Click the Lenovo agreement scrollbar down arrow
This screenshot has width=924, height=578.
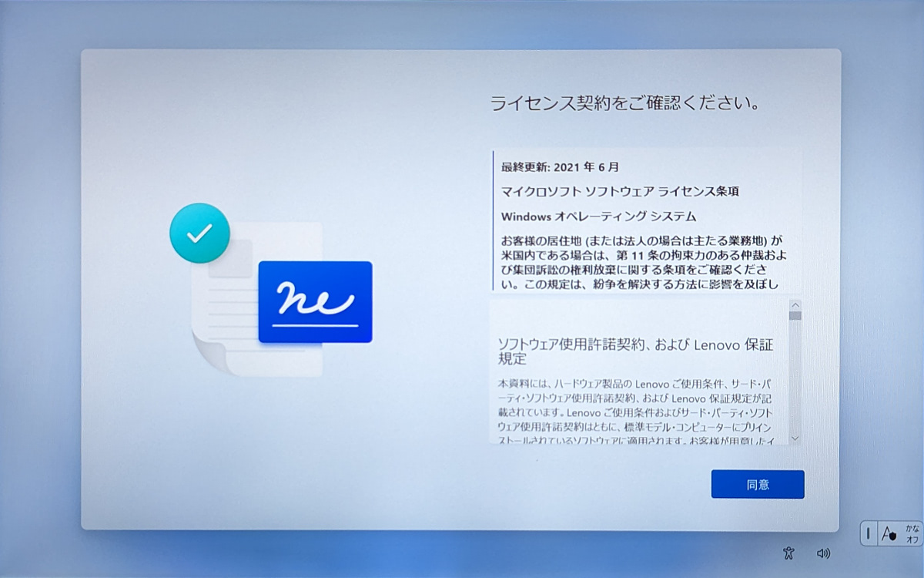795,438
